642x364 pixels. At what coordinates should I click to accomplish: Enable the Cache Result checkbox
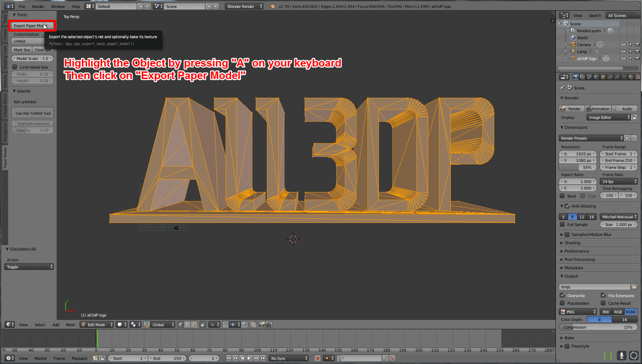pos(603,303)
